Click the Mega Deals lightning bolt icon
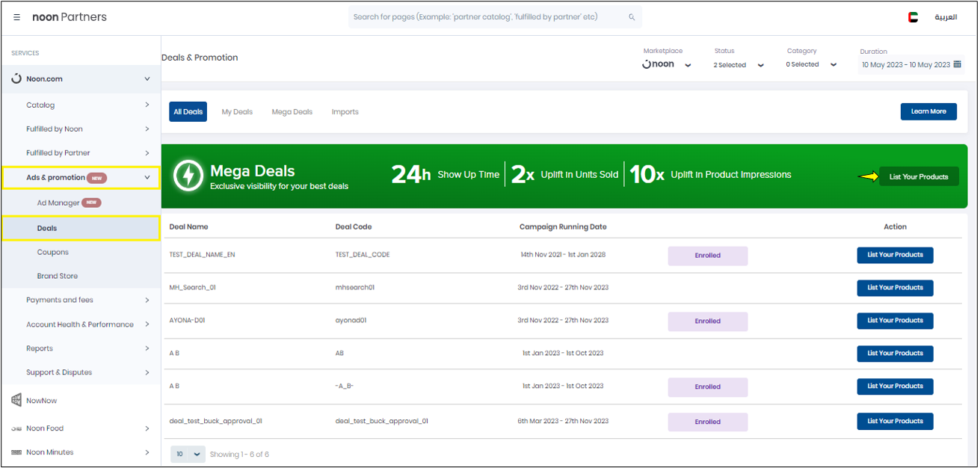 tap(188, 176)
